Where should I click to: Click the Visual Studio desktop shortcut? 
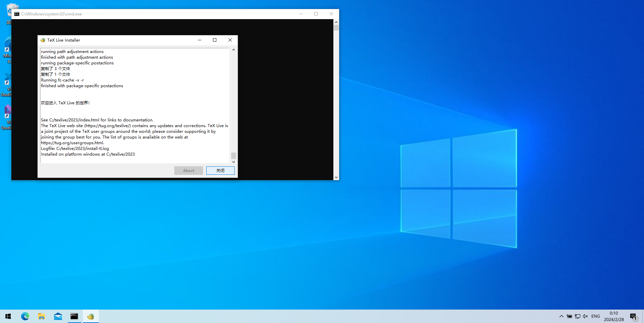pos(7,117)
